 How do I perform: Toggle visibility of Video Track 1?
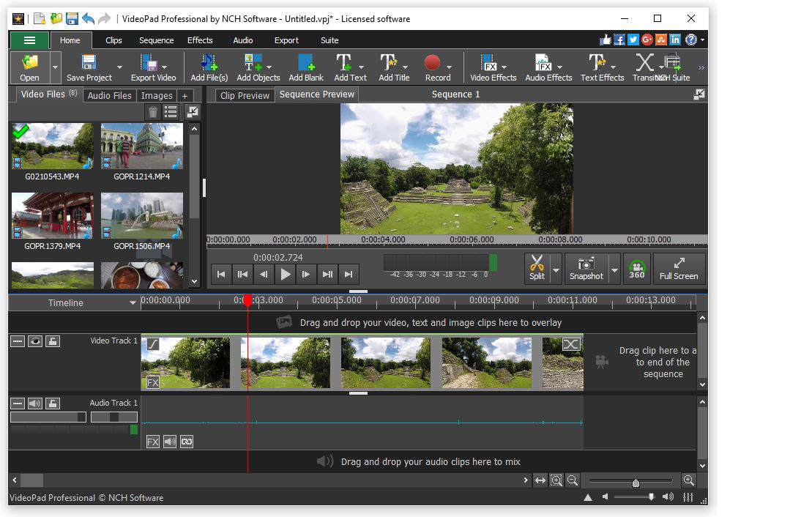[x=34, y=341]
